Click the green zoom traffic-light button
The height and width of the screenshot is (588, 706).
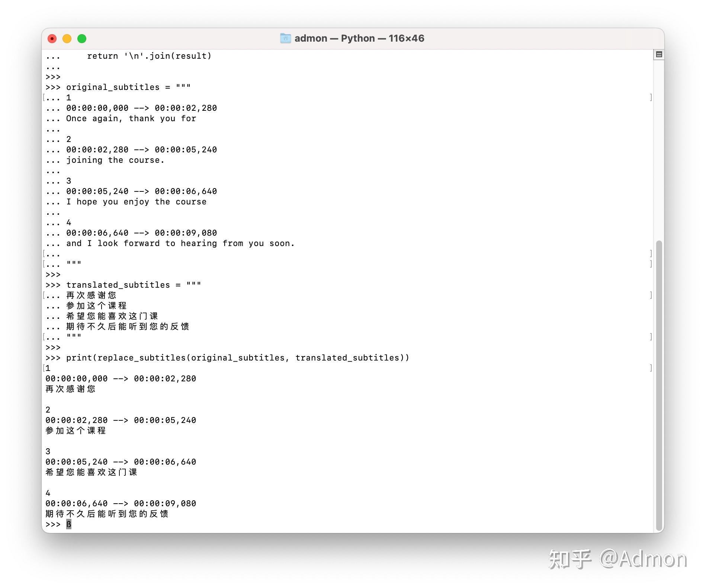pos(81,38)
